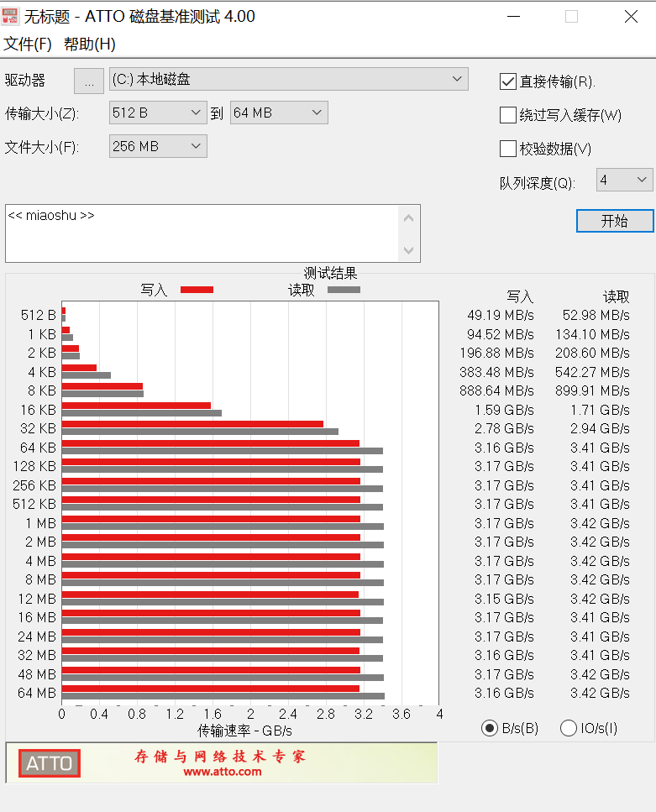Select the IO/s(I) radio button
Screen dimensions: 656x812
pos(569,728)
